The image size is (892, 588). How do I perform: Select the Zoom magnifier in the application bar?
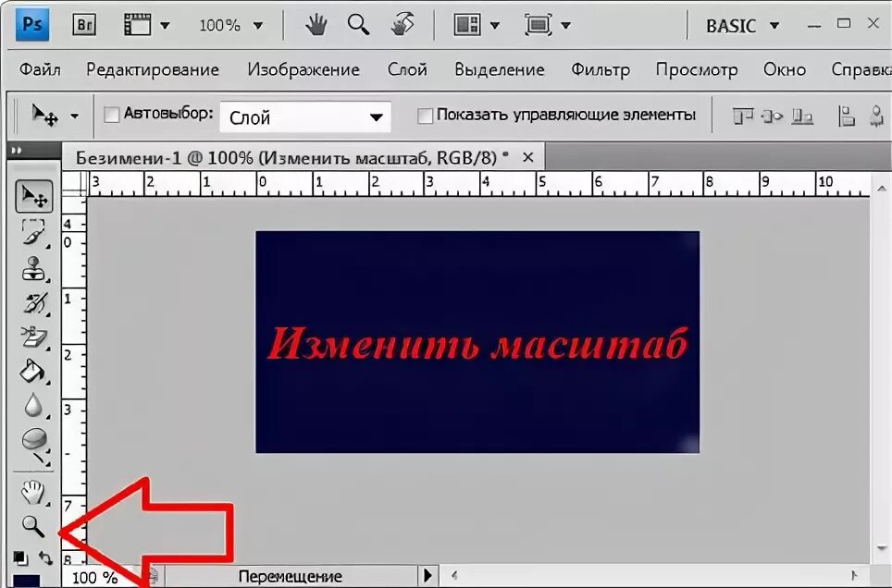pos(358,25)
